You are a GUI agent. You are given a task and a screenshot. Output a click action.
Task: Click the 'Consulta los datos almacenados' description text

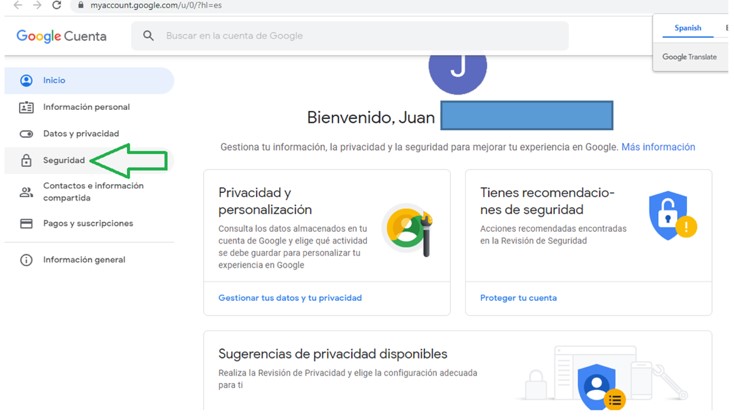click(x=293, y=247)
